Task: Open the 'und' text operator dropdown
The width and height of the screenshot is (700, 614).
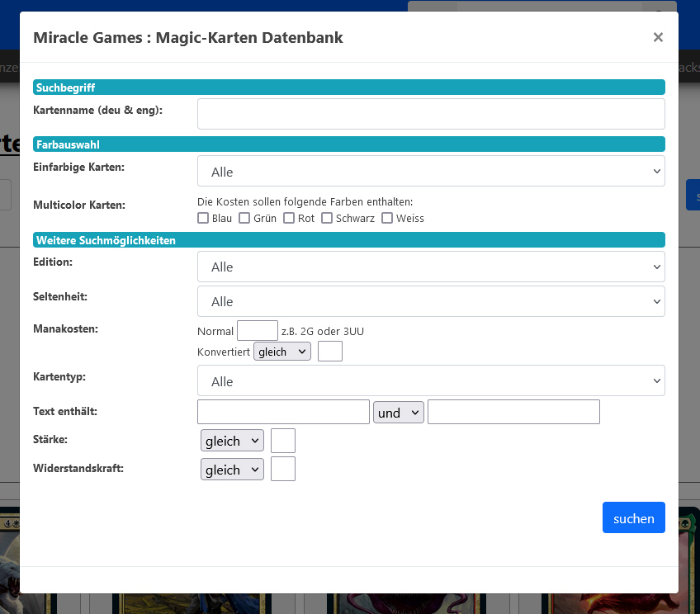Action: click(398, 412)
